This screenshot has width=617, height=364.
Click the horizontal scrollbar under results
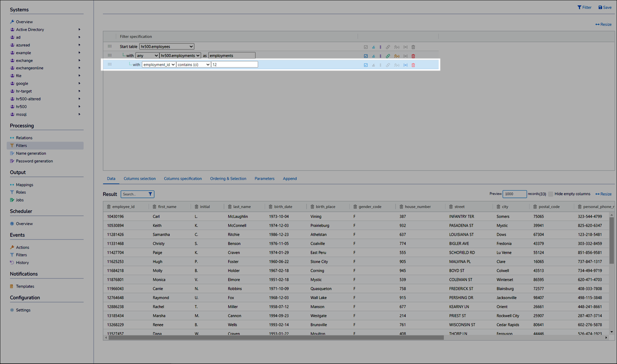pyautogui.click(x=276, y=338)
